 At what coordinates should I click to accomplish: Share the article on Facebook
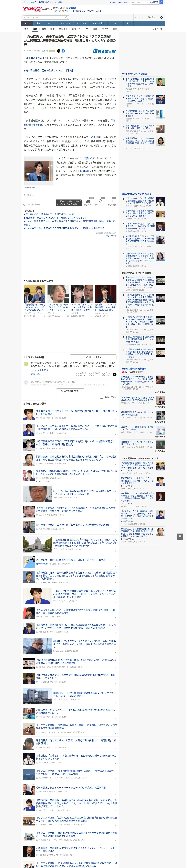point(63,51)
